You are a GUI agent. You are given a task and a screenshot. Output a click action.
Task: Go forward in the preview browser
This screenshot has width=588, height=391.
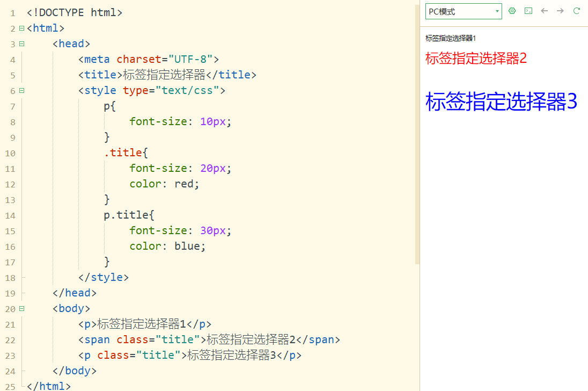point(560,11)
